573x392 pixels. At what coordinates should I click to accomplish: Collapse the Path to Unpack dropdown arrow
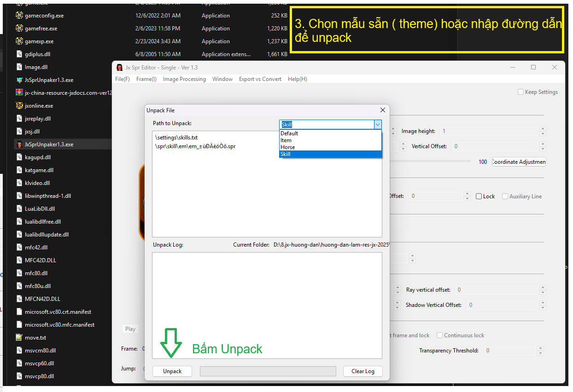378,125
